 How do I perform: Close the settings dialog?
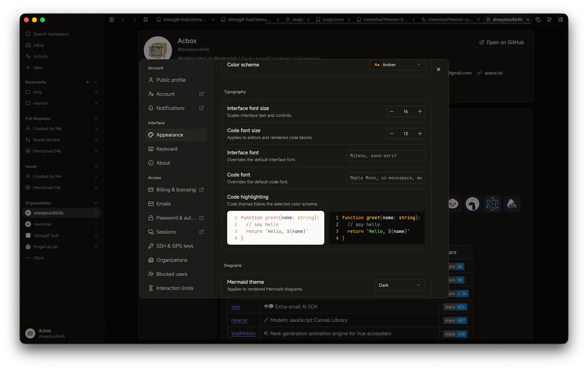point(438,69)
